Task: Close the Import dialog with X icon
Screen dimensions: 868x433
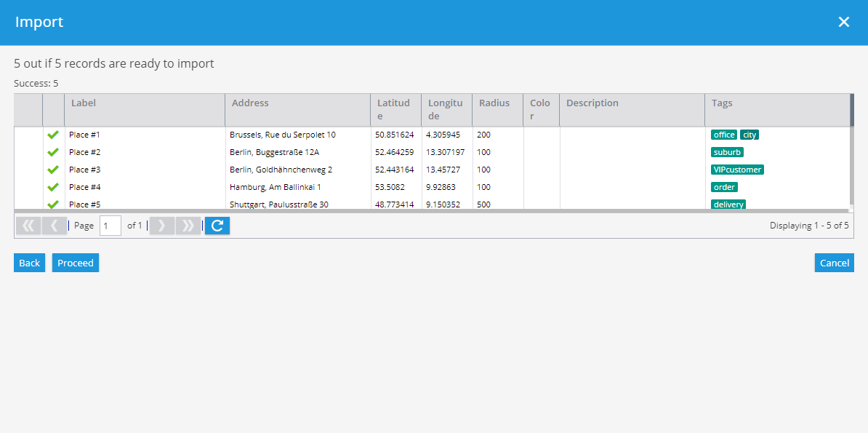Action: [x=843, y=22]
